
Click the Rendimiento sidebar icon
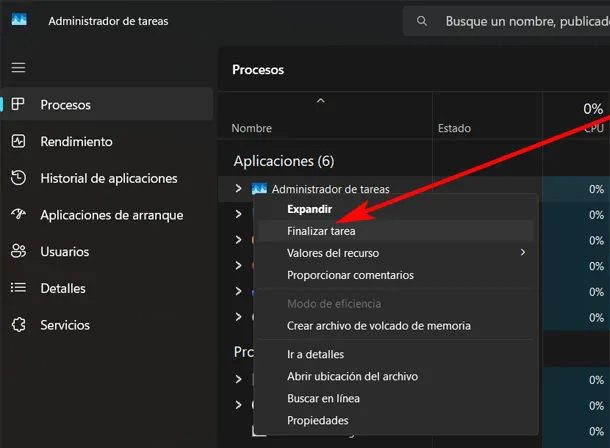pyautogui.click(x=18, y=142)
